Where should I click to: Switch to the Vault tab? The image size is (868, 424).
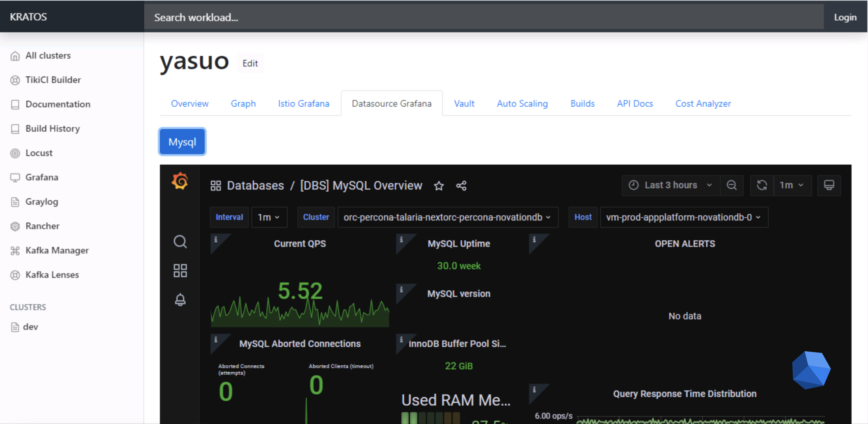(464, 103)
